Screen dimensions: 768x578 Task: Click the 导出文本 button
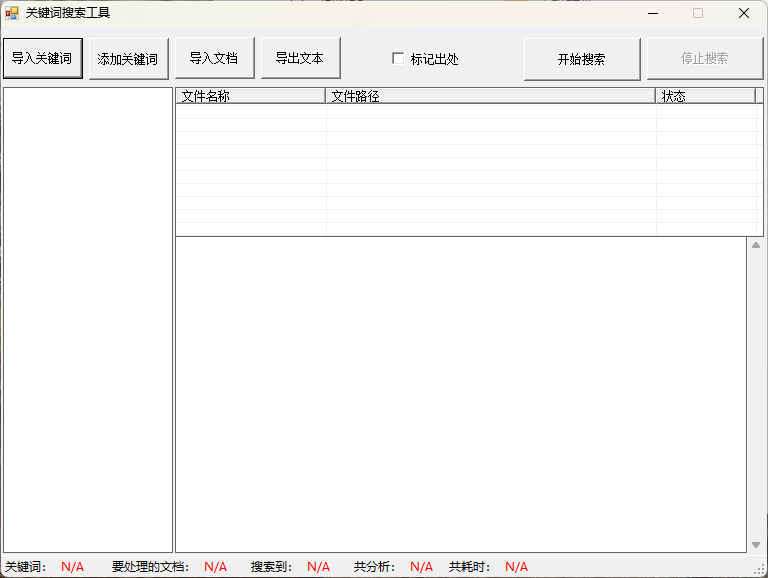[300, 58]
